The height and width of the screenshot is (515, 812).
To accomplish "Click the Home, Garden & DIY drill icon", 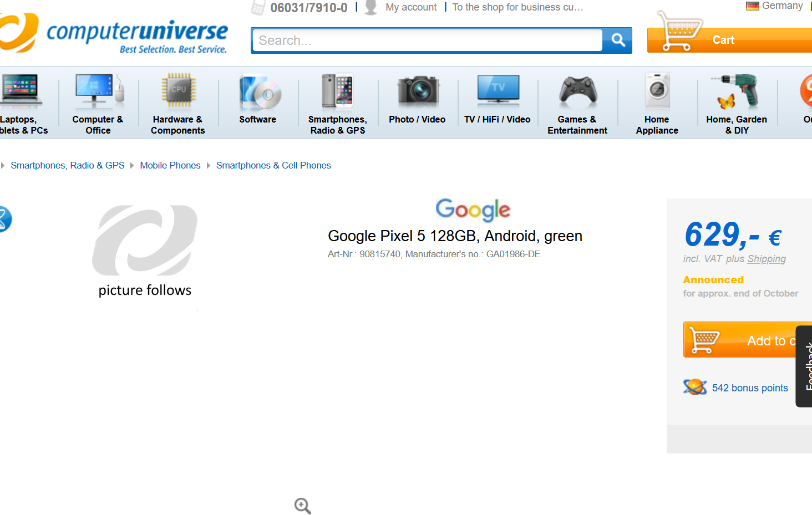I will tap(735, 91).
